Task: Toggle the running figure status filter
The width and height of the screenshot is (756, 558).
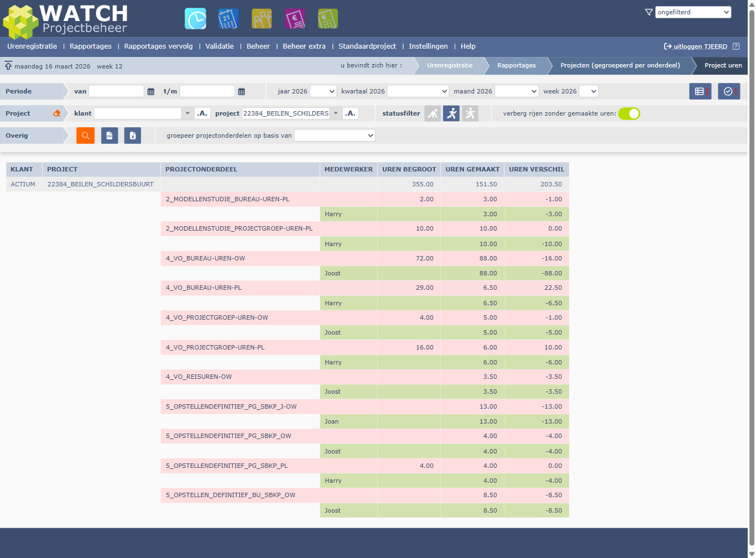Action: coord(451,113)
